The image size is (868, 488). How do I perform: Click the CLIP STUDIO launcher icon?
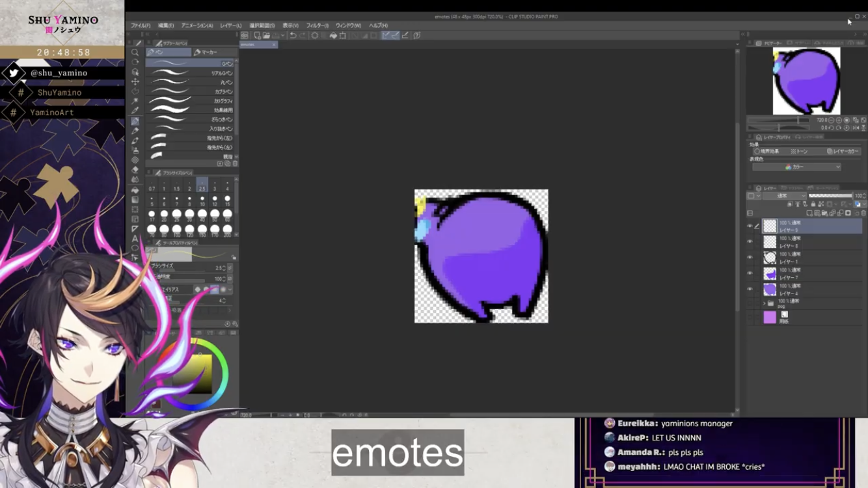[245, 35]
